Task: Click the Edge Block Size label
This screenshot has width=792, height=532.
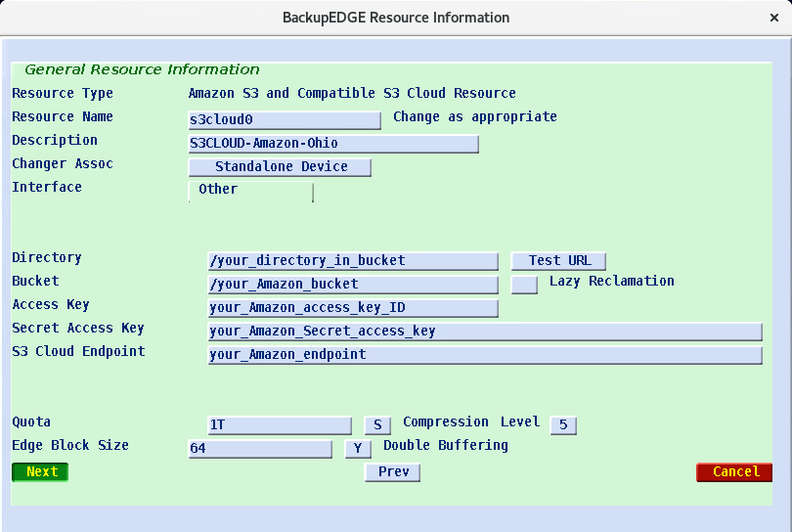Action: point(70,445)
